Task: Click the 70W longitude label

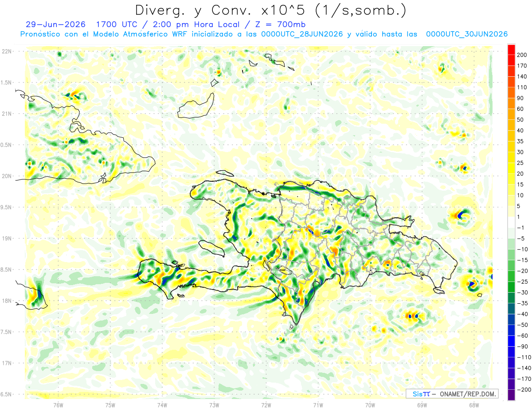Action: [370, 404]
